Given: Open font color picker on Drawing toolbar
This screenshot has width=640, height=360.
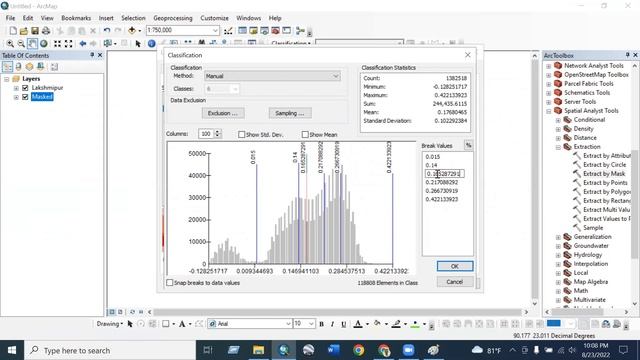Looking at the screenshot, I should [367, 324].
